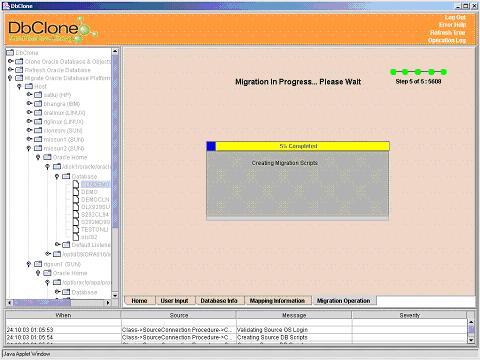480x361 pixels.
Task: Open the Mapping Information tab
Action: [277, 301]
